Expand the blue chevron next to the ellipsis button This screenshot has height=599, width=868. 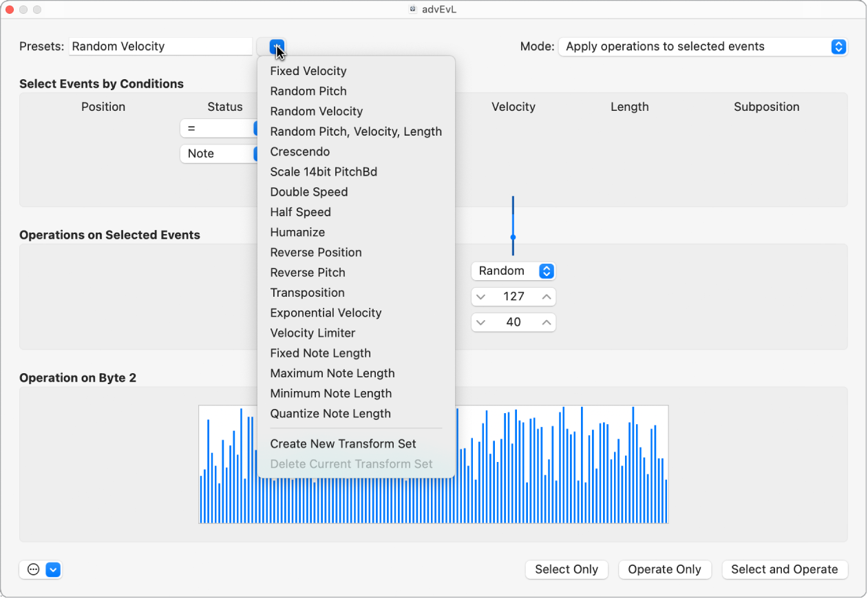pyautogui.click(x=52, y=569)
